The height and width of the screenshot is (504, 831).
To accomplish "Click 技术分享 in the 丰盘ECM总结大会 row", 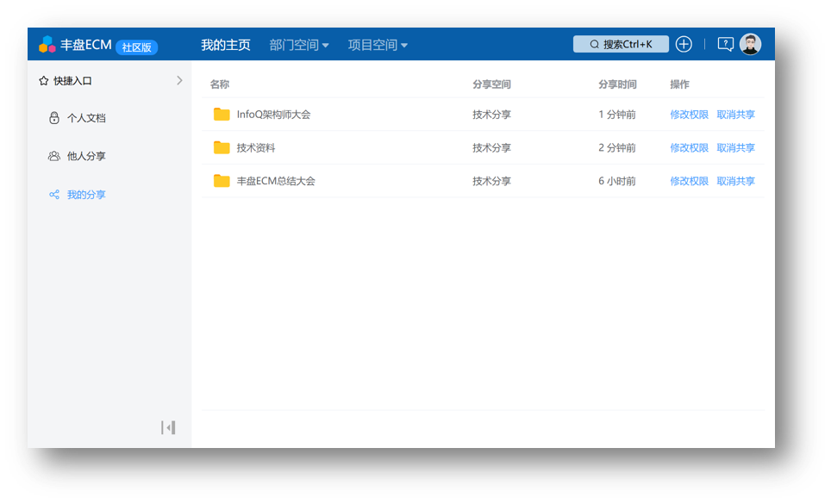I will [492, 181].
